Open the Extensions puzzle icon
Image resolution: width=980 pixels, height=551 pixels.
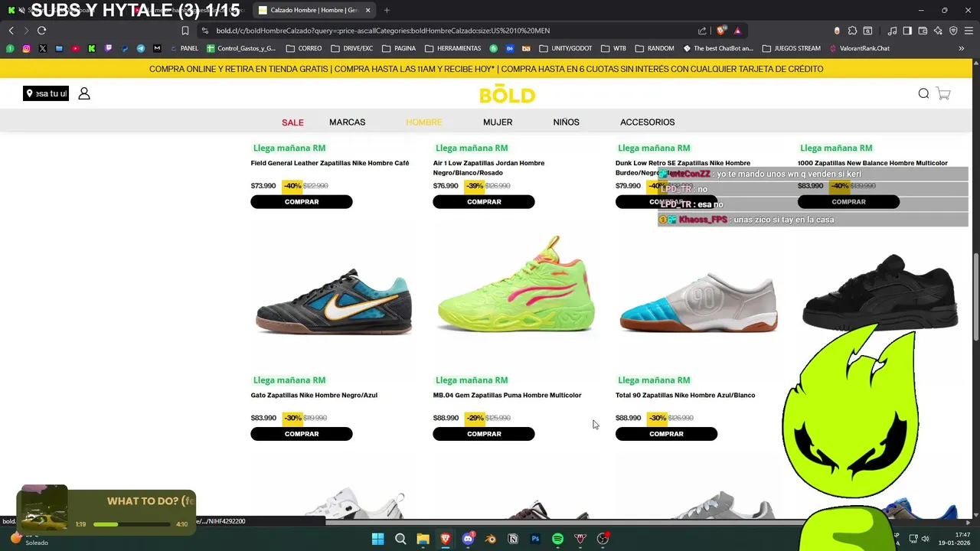pos(851,31)
